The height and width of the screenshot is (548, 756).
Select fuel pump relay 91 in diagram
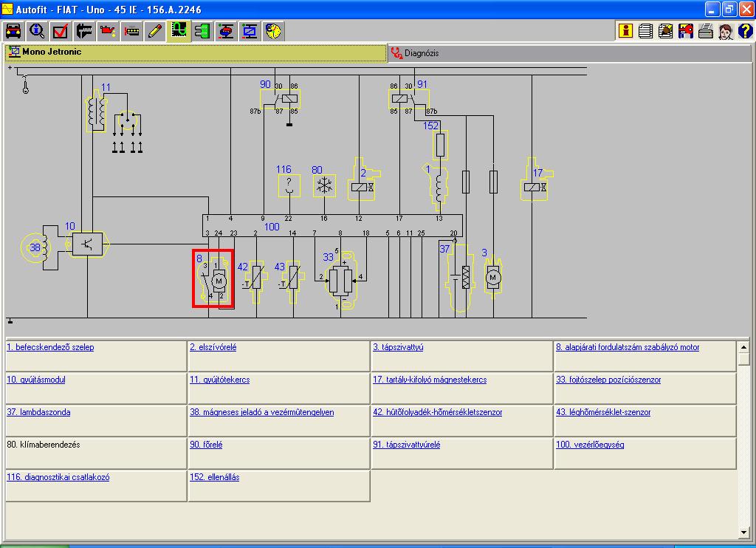point(409,99)
